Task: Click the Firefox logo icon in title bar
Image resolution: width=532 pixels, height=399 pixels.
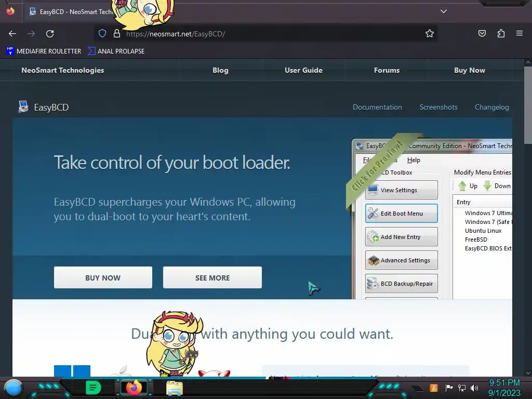Action: tap(10, 11)
